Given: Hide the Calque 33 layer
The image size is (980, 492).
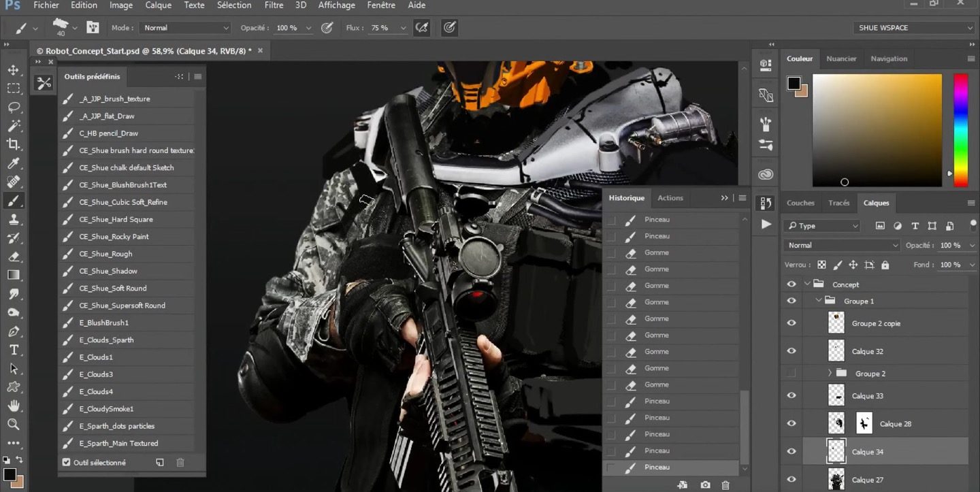Looking at the screenshot, I should 791,395.
